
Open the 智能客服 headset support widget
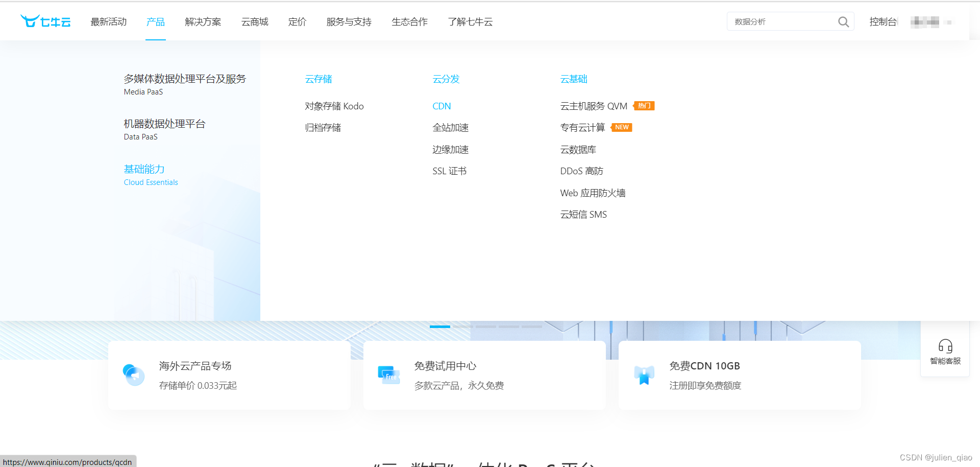pyautogui.click(x=945, y=352)
